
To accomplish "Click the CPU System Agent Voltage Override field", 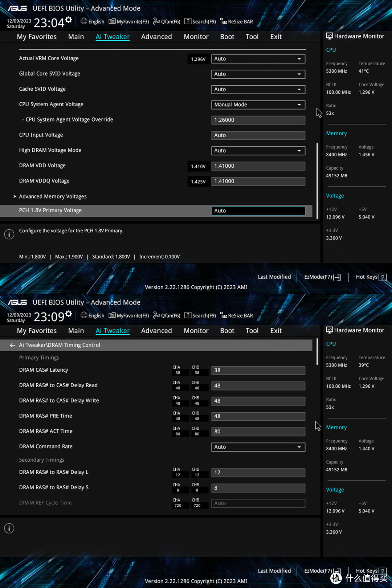I will (258, 120).
